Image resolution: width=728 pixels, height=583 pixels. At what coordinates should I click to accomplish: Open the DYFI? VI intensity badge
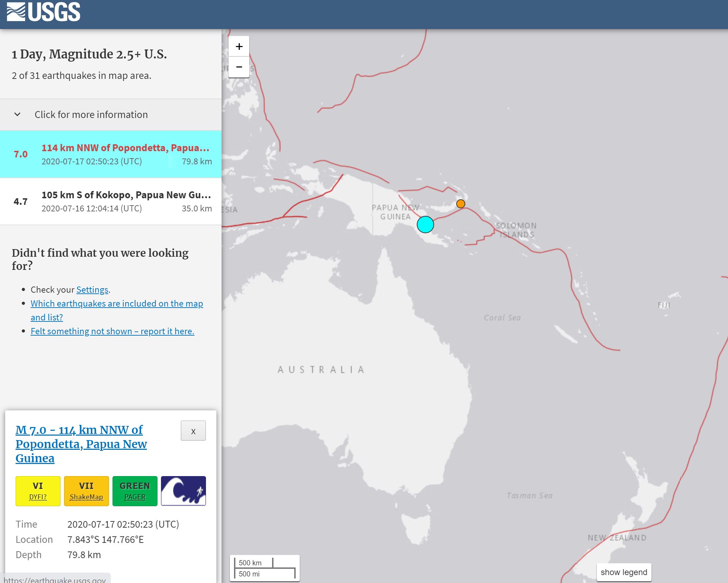tap(38, 491)
